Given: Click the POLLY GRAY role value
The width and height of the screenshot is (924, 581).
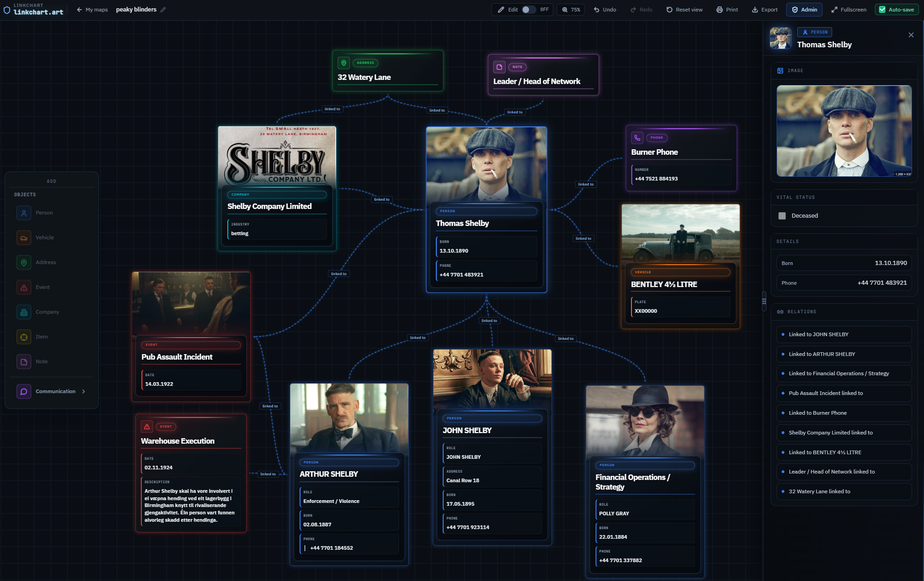Looking at the screenshot, I should (x=614, y=513).
